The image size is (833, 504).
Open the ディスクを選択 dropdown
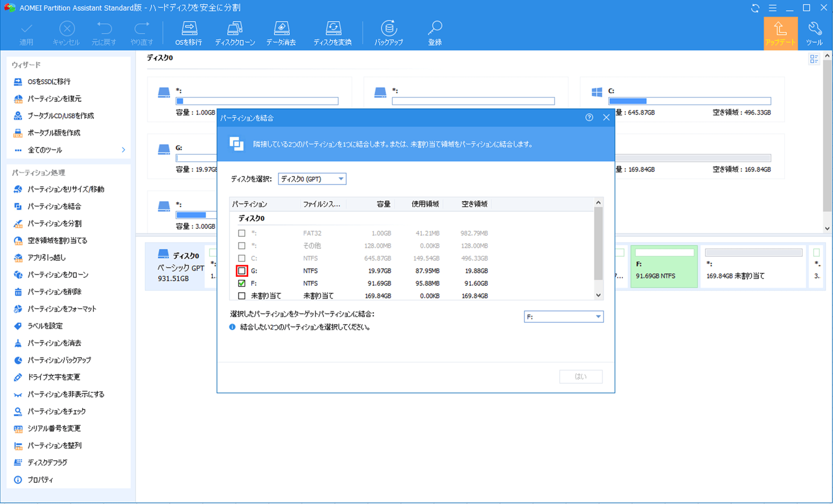[312, 179]
